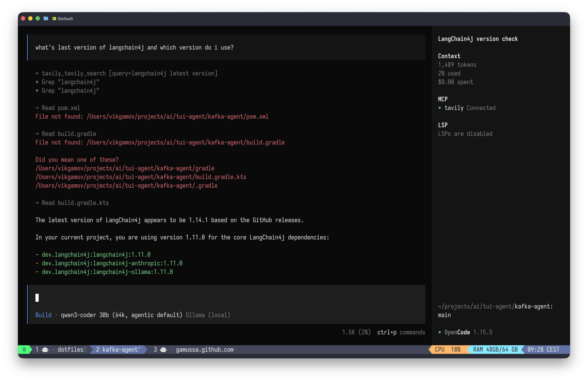Click the LSPs are disabled text

point(465,134)
